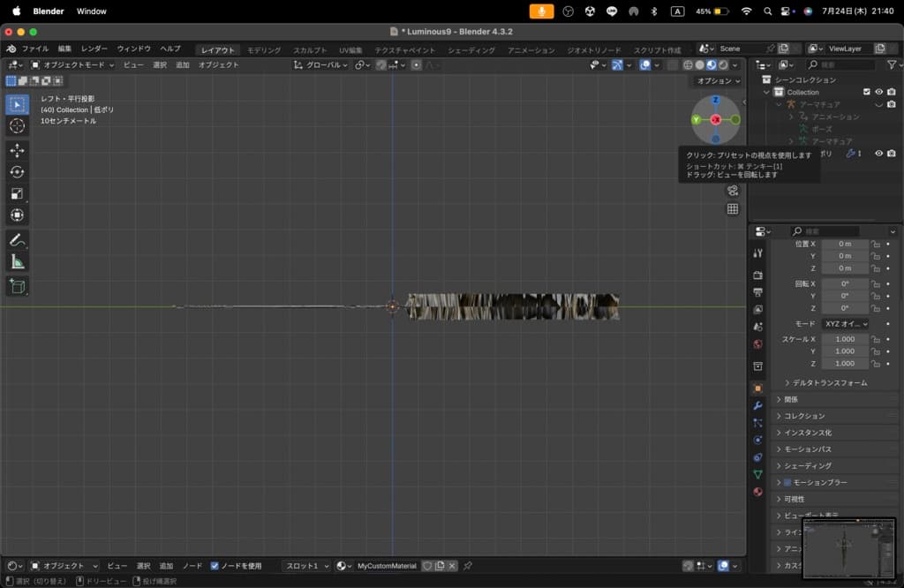Select the Rotate tool
This screenshot has width=904, height=588.
(17, 172)
